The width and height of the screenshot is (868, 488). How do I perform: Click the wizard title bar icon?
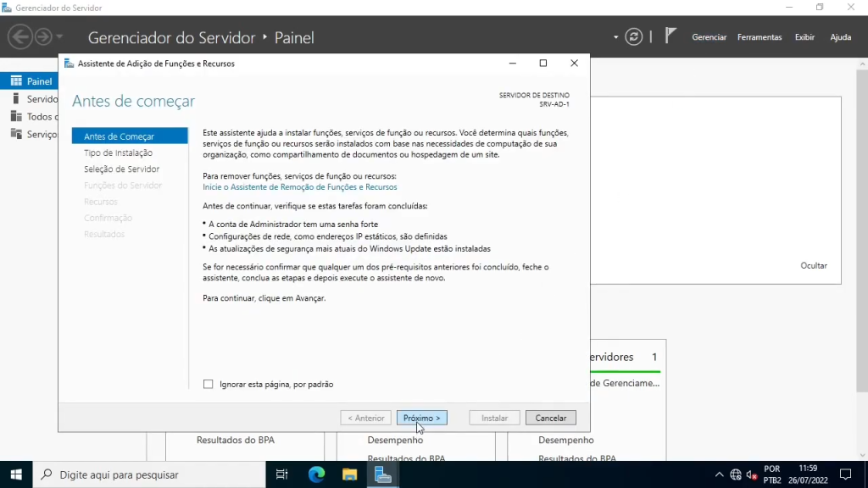coord(69,64)
